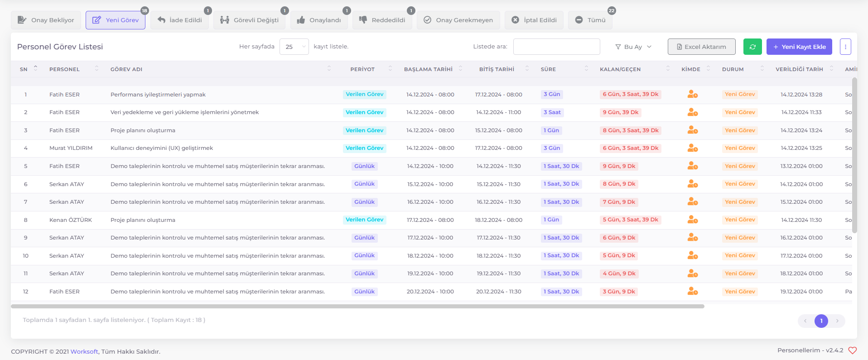
Task: Click Kimde person icon in row 6
Action: coord(692,184)
